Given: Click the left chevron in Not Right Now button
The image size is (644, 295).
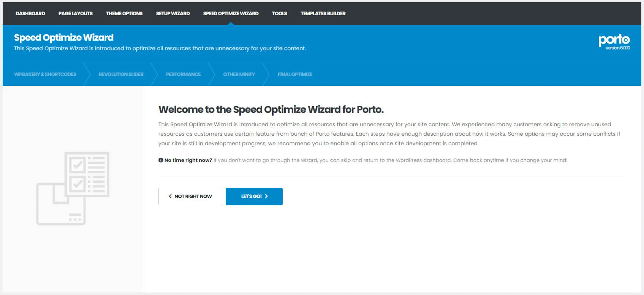Looking at the screenshot, I should [x=170, y=197].
